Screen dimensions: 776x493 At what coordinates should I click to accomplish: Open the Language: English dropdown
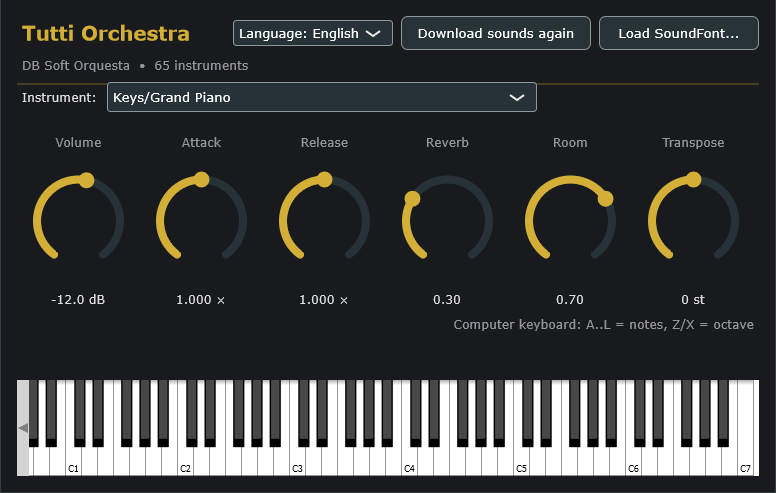click(x=313, y=33)
